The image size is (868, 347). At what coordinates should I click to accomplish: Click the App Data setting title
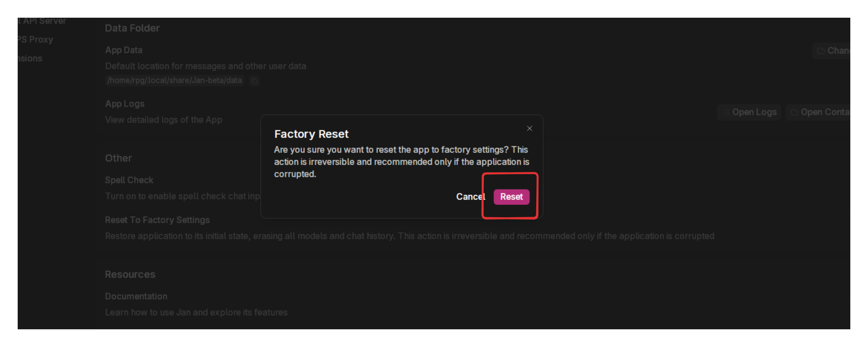click(x=124, y=50)
